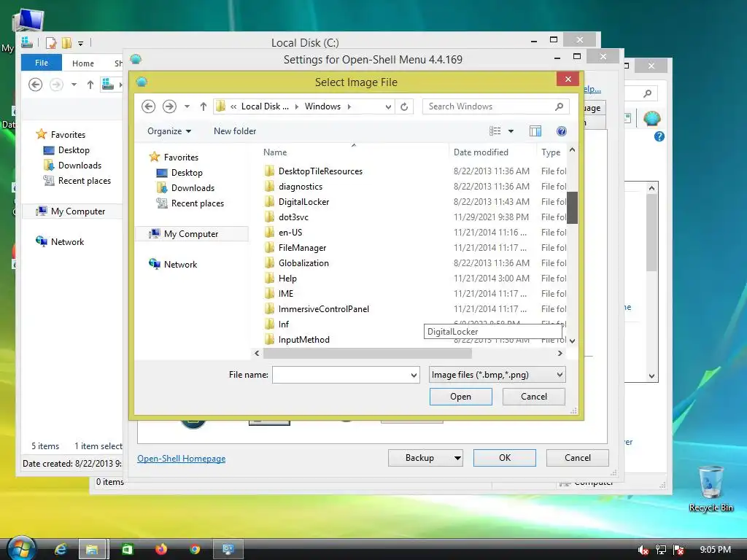Open Image files type filter dropdown
This screenshot has width=747, height=560.
[497, 375]
